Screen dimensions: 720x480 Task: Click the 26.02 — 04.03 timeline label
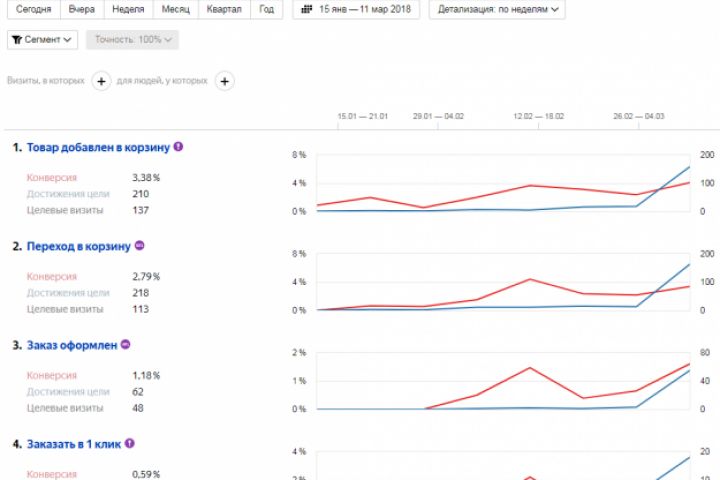639,116
